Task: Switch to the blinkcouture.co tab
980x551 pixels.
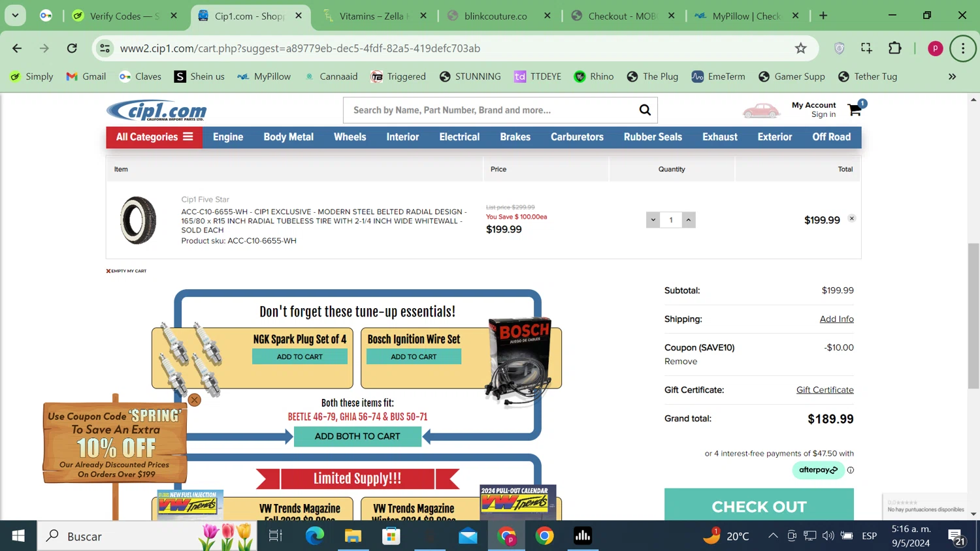Action: coord(499,16)
